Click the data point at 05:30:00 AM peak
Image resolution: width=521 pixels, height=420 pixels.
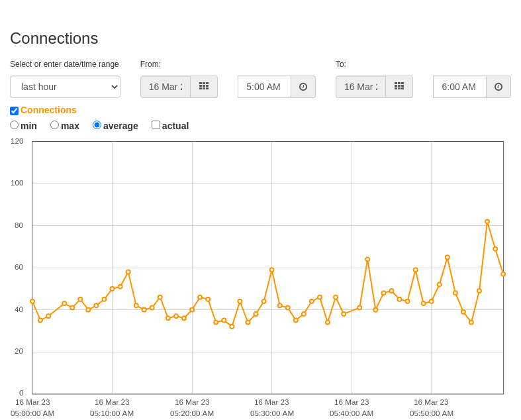[272, 270]
